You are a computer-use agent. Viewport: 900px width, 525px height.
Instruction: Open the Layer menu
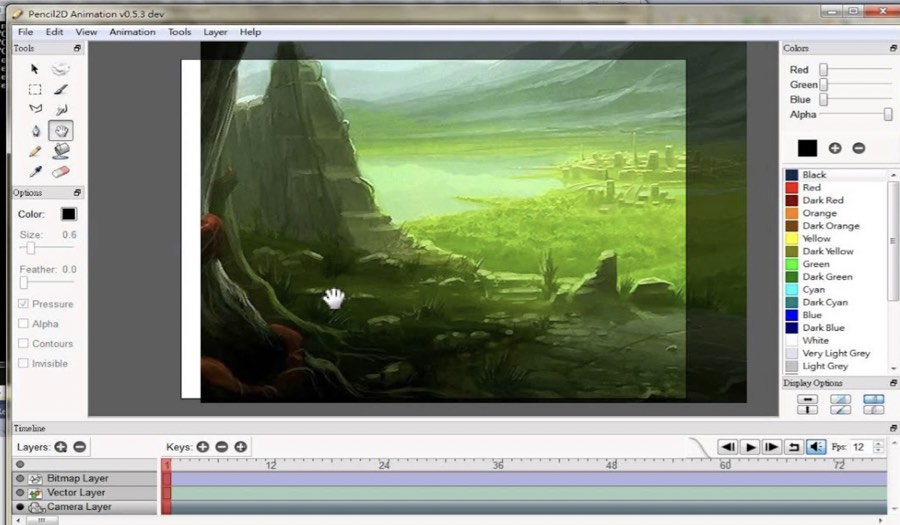pos(215,32)
